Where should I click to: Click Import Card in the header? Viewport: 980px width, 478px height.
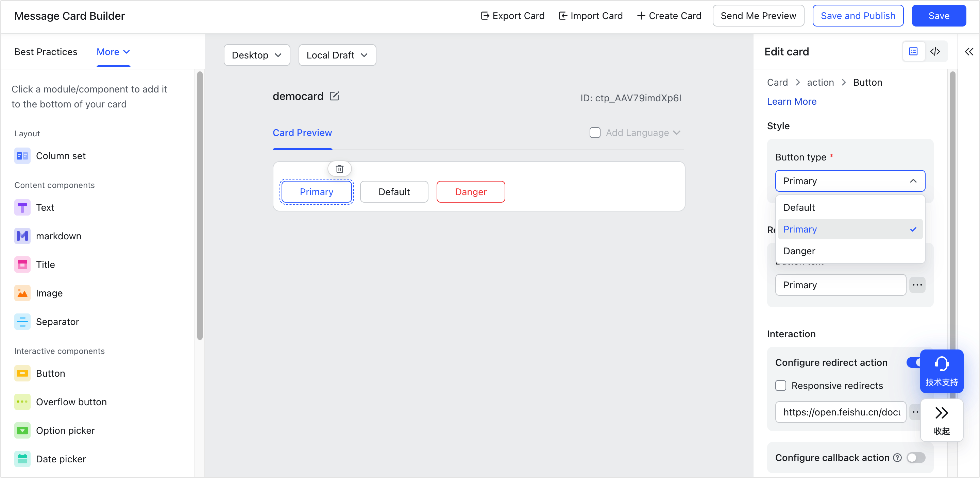[590, 16]
